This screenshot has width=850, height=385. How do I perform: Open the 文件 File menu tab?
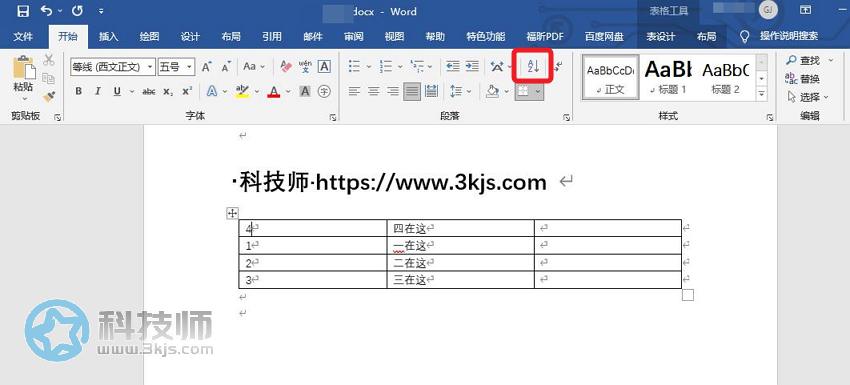point(23,37)
